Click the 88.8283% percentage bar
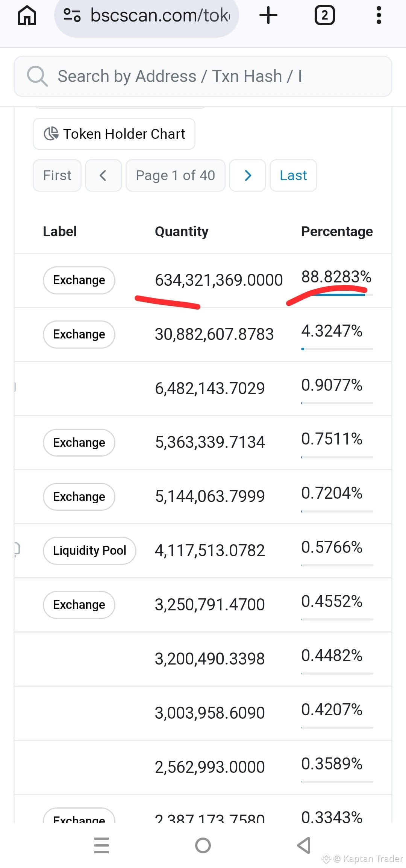The height and width of the screenshot is (868, 406). coord(337,295)
